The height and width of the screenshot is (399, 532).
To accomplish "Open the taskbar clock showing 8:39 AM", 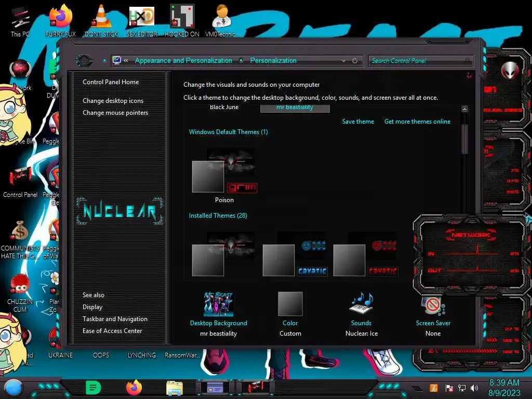I will pyautogui.click(x=504, y=388).
